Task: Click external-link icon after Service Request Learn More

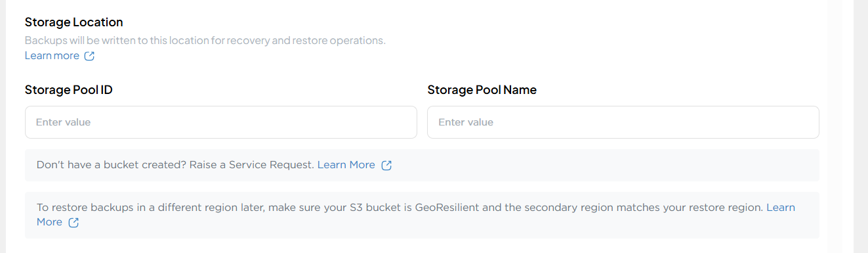Action: coord(386,165)
